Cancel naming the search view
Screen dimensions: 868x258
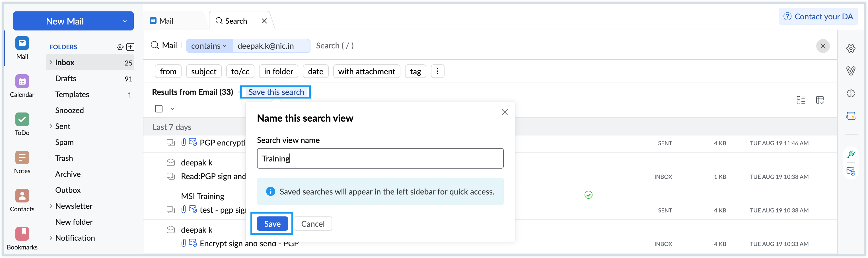pos(312,223)
